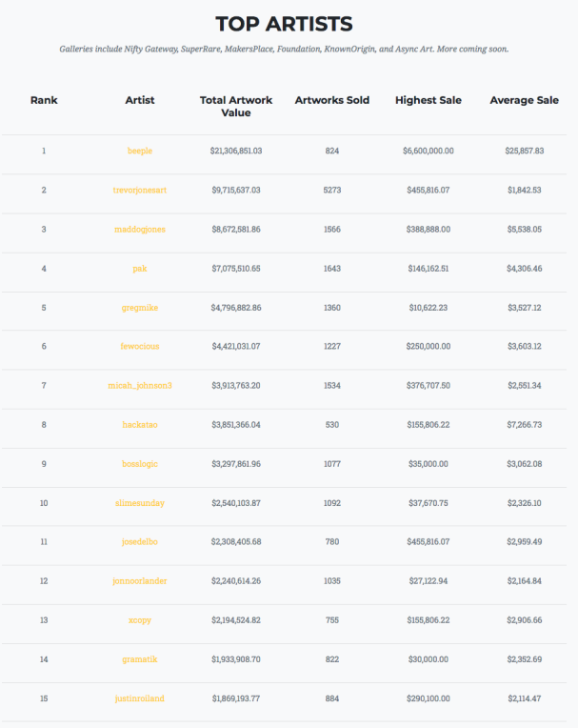Click the $1,869,193.77 total value cell

click(236, 698)
